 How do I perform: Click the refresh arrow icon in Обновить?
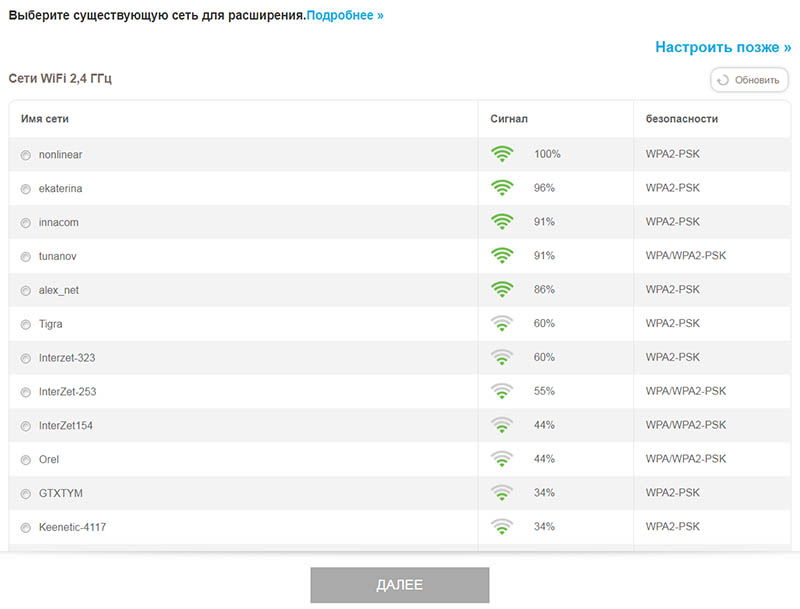coord(722,81)
